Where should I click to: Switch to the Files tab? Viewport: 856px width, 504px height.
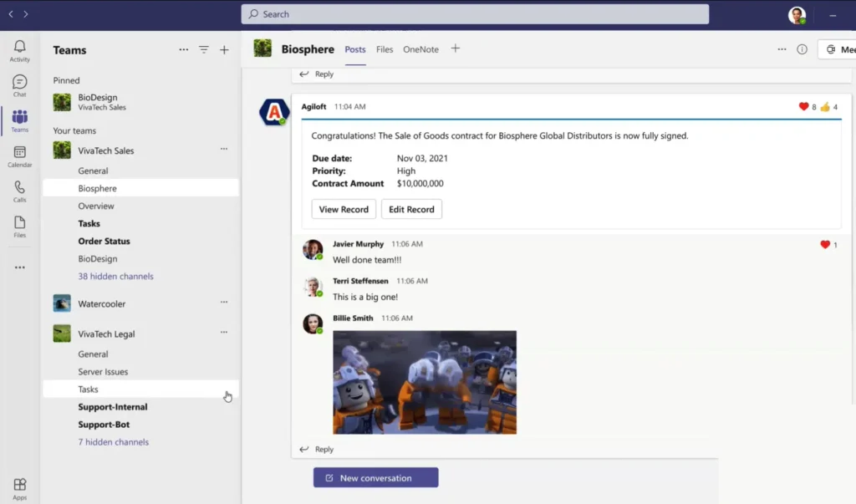(385, 49)
